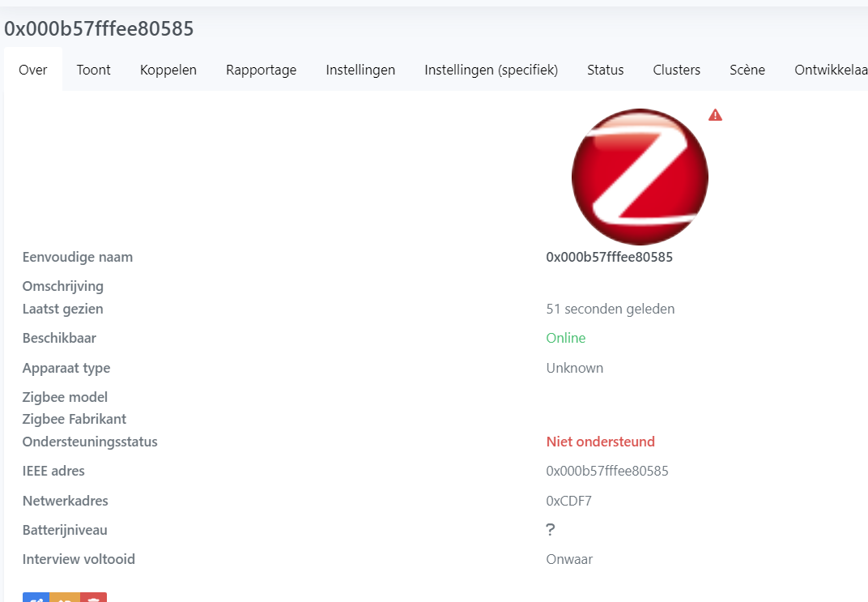Click the Ondersteuningsstatus label
The height and width of the screenshot is (602, 868).
[90, 442]
